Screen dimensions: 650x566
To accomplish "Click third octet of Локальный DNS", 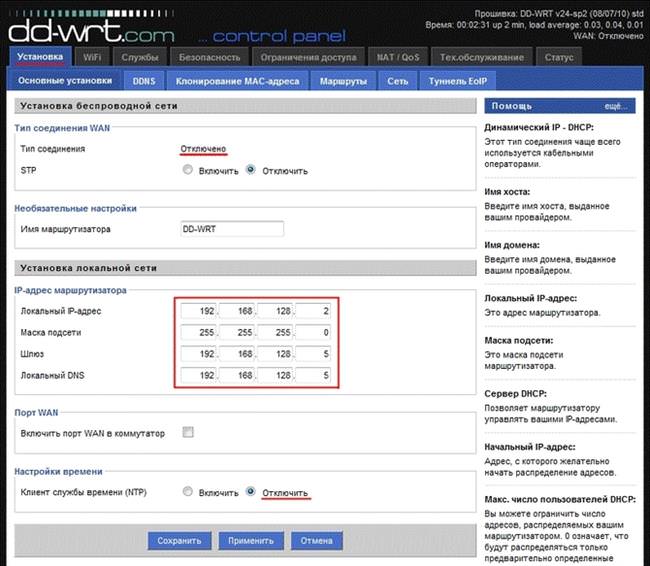I will point(275,375).
